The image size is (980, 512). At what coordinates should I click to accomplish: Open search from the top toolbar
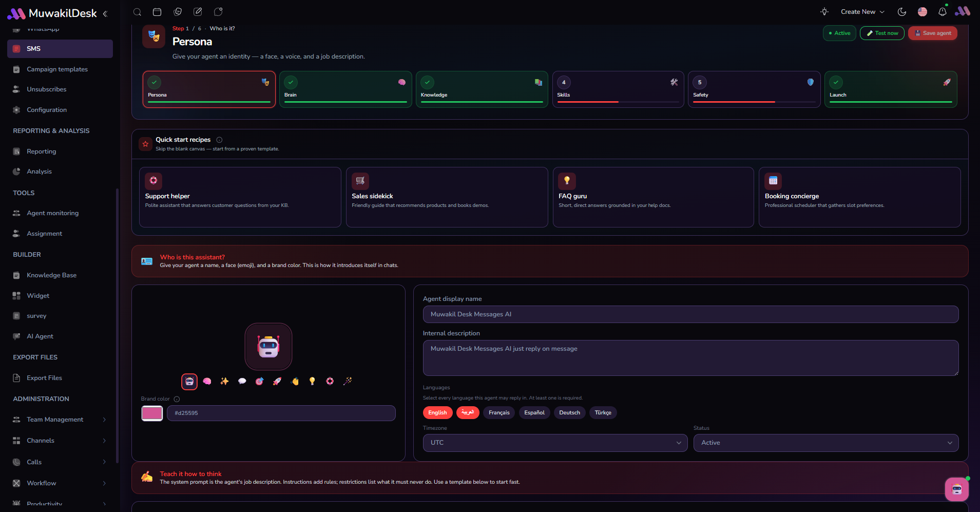coord(137,12)
